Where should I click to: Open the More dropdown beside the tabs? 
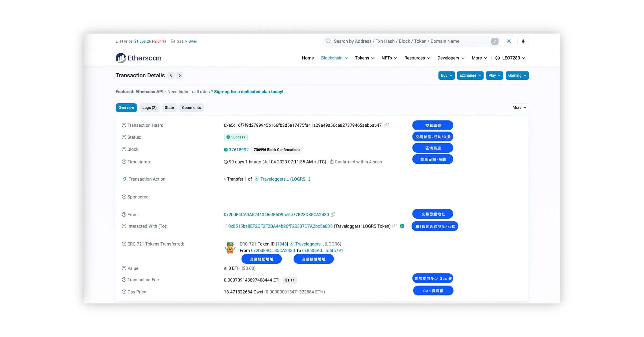(519, 108)
